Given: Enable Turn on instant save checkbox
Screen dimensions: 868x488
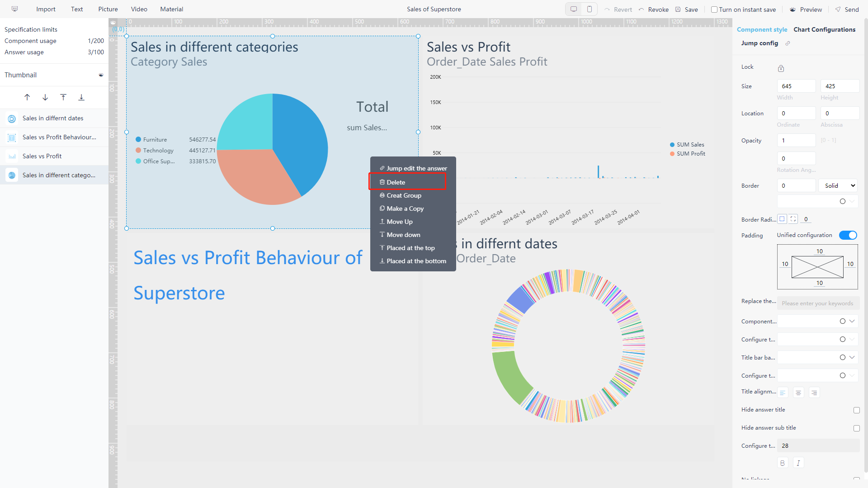Looking at the screenshot, I should click(714, 9).
